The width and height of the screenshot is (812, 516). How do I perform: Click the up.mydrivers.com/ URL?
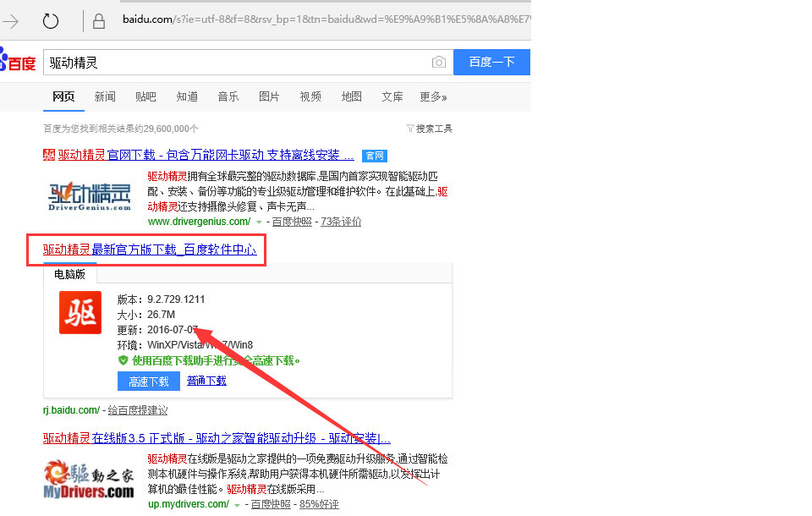pyautogui.click(x=189, y=505)
